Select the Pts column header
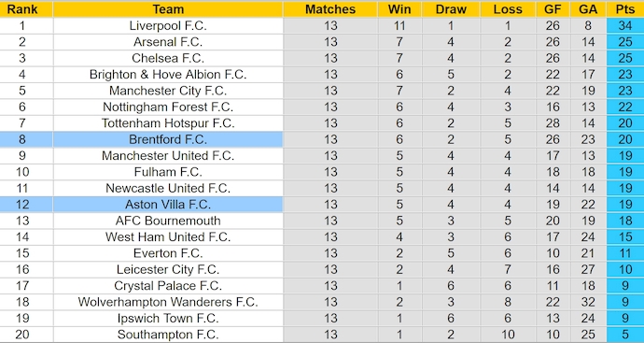This screenshot has height=343, width=644. tap(624, 9)
